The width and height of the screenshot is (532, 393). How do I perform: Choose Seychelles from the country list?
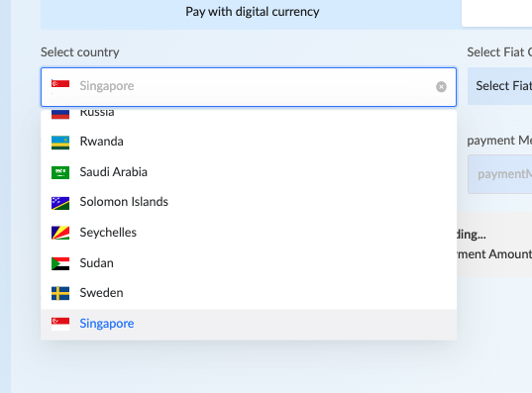249,233
